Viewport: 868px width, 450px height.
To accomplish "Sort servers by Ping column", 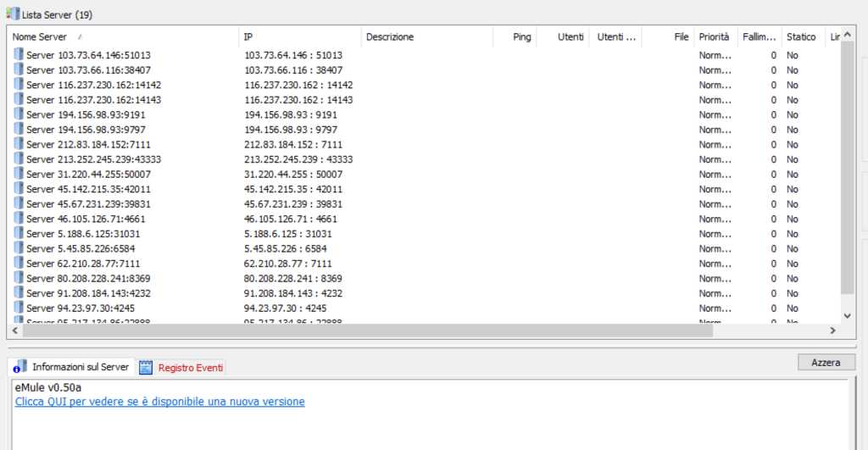I will click(x=515, y=37).
